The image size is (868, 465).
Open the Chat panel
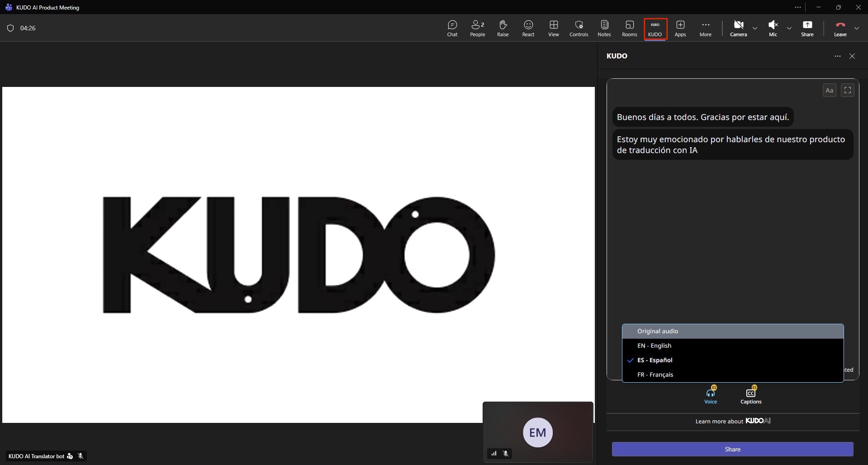click(452, 28)
